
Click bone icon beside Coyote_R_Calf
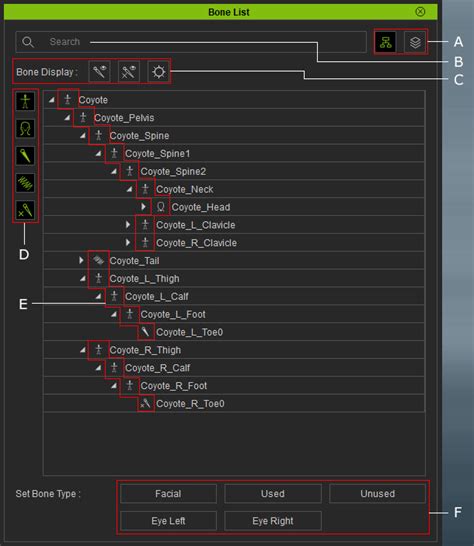[x=114, y=367]
